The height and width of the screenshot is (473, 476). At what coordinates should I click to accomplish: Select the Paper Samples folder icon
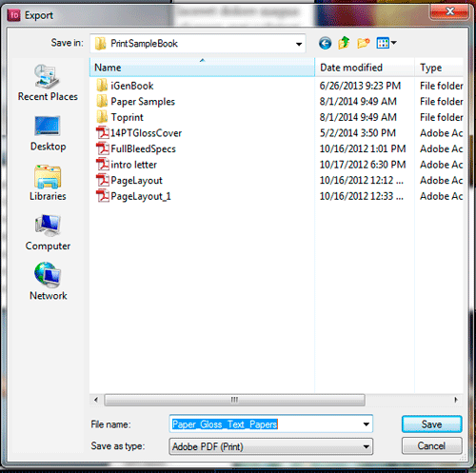click(x=102, y=102)
